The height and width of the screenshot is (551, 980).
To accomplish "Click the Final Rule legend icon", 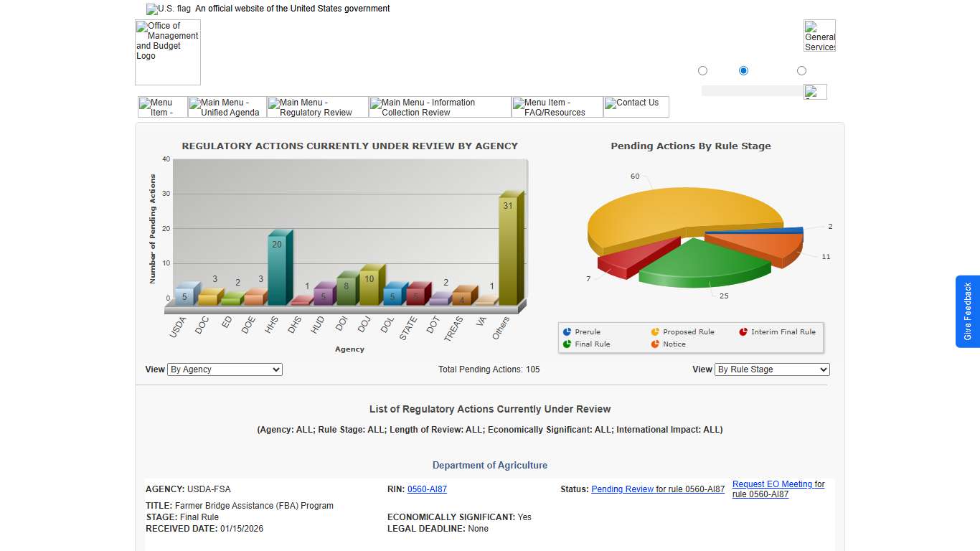I will pyautogui.click(x=567, y=344).
